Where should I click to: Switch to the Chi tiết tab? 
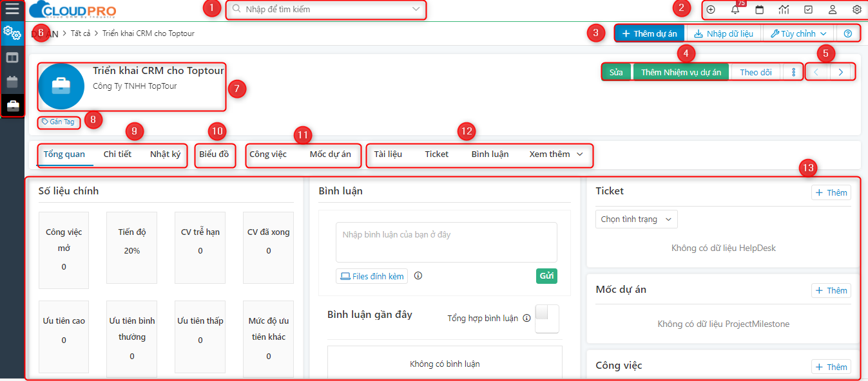(x=117, y=154)
